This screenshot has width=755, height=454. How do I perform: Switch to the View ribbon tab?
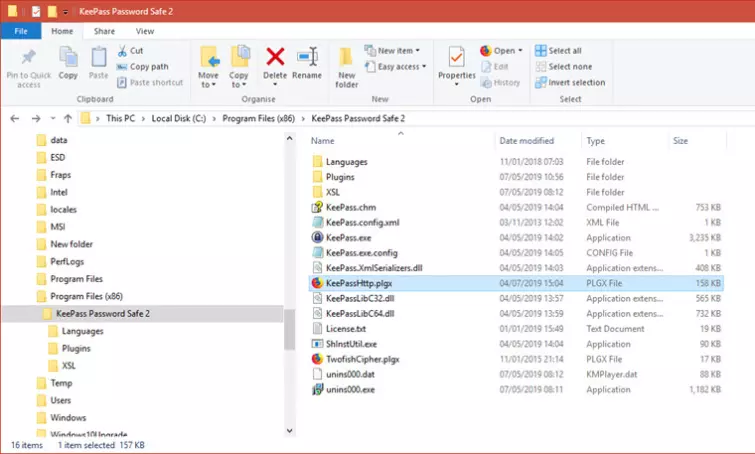(144, 31)
